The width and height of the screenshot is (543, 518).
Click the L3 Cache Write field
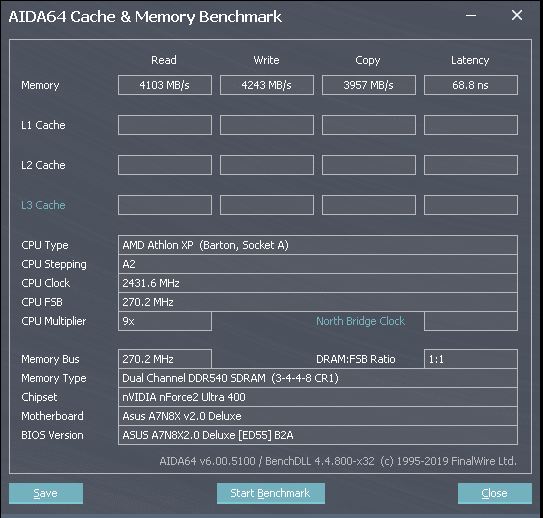267,205
